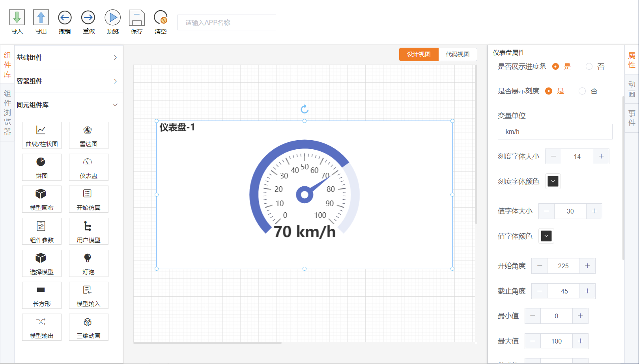Increase 值字体大小 with plus button
This screenshot has width=639, height=364.
[x=594, y=211]
